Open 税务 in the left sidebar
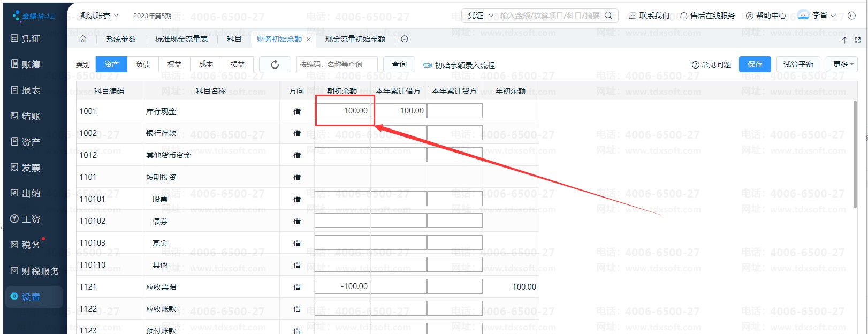 point(26,245)
